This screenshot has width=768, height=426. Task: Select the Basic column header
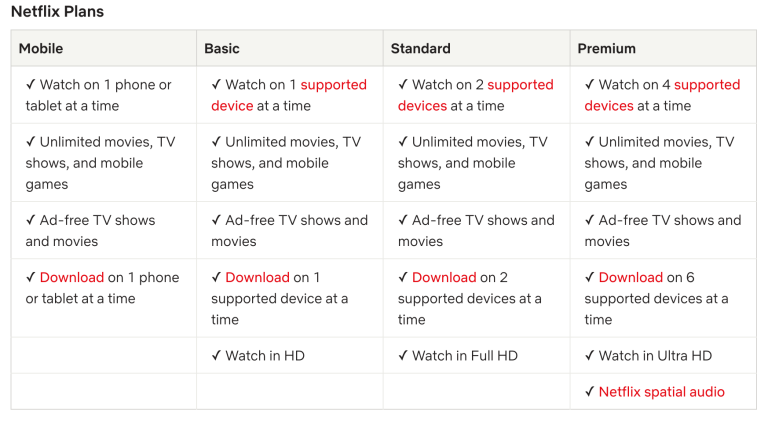222,48
